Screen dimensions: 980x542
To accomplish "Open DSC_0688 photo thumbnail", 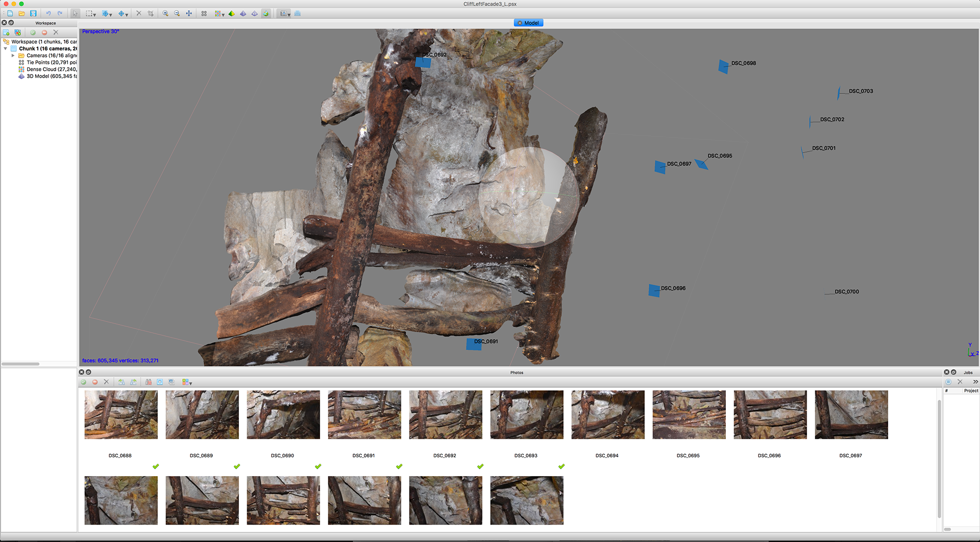I will [x=121, y=414].
